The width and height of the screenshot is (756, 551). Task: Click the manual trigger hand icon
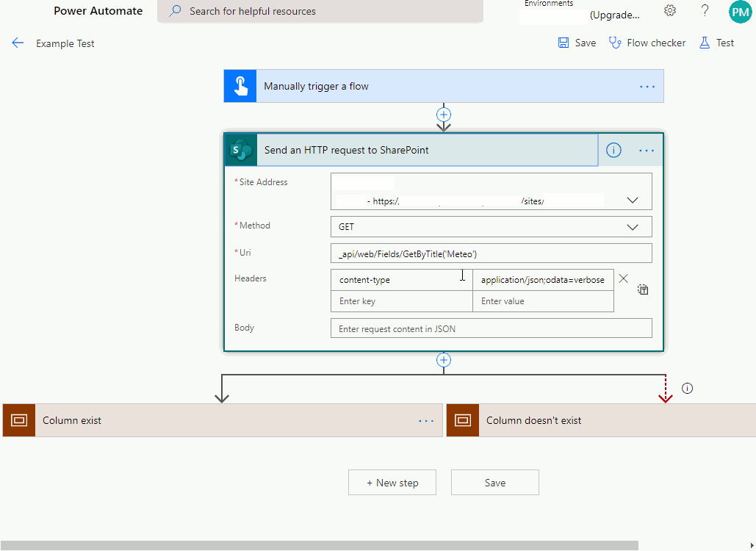coord(240,86)
